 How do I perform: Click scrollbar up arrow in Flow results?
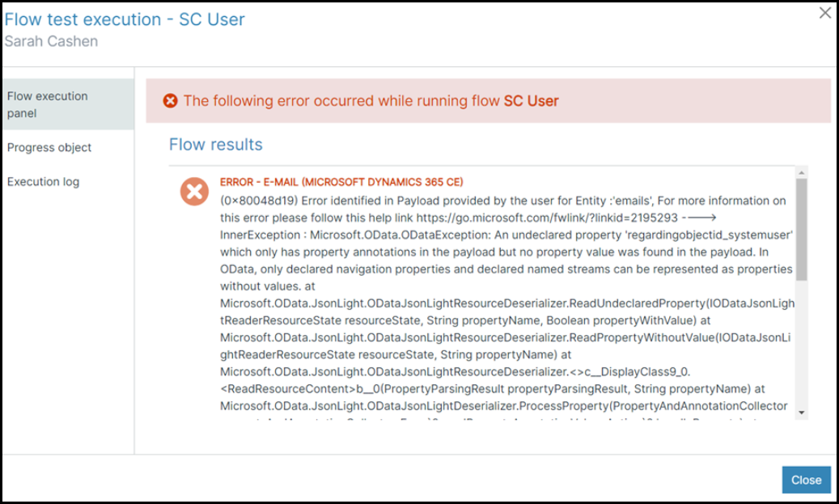click(x=801, y=172)
